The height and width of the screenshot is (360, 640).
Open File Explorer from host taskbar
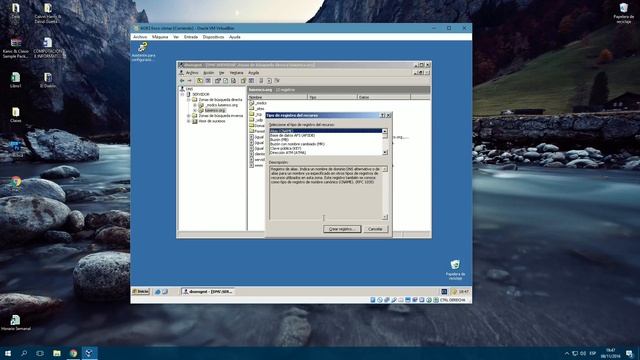[x=57, y=353]
